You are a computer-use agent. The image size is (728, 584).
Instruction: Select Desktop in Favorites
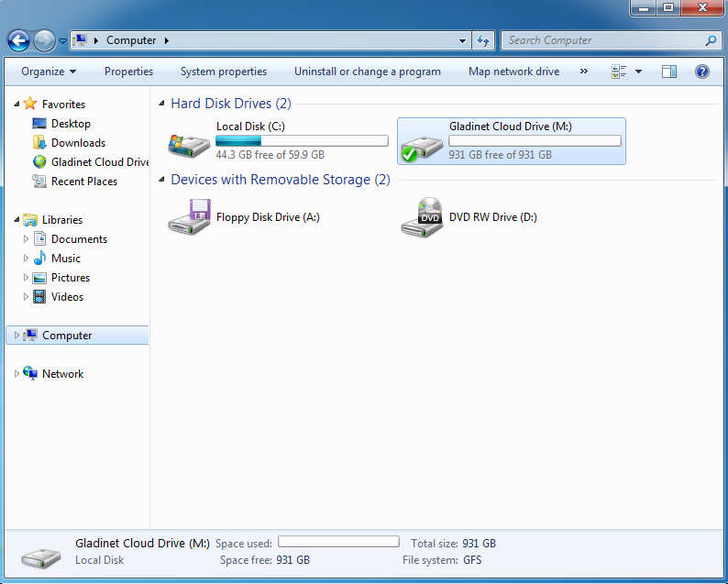[x=71, y=124]
